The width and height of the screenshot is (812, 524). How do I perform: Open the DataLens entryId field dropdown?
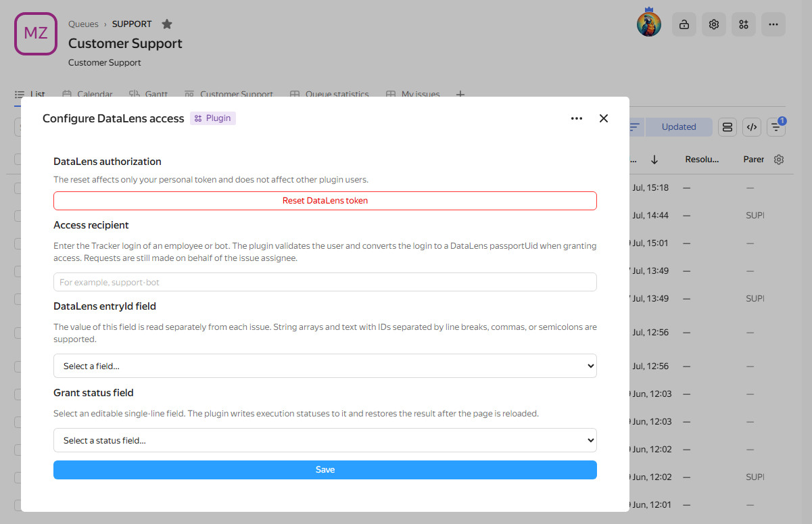coord(325,366)
